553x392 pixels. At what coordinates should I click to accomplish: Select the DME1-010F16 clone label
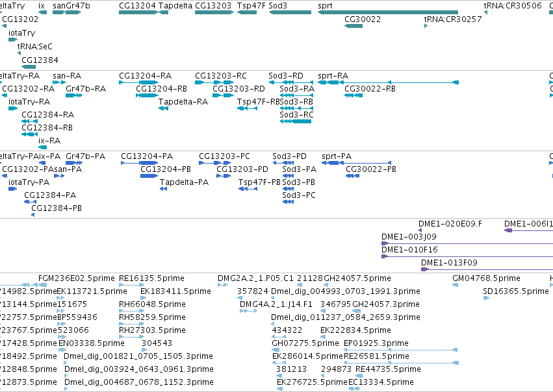tap(409, 250)
